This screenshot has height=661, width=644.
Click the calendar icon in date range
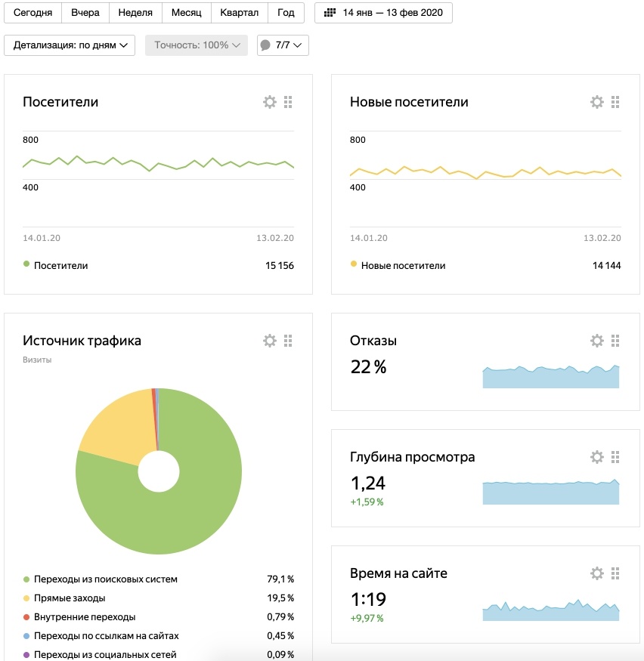pos(330,13)
